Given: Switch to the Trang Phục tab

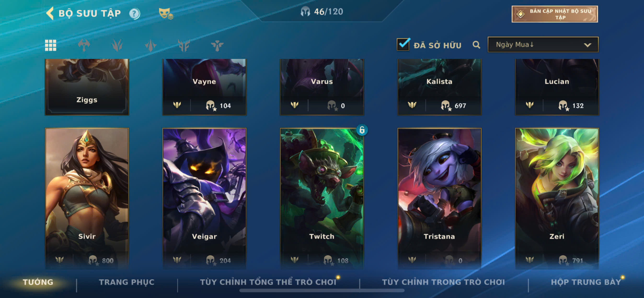Looking at the screenshot, I should pos(127,282).
